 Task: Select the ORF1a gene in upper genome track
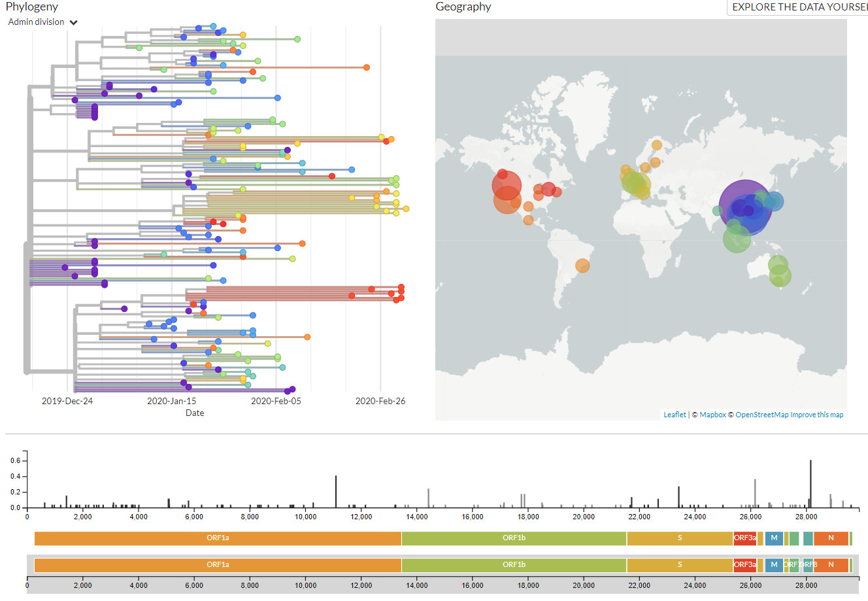click(x=218, y=538)
